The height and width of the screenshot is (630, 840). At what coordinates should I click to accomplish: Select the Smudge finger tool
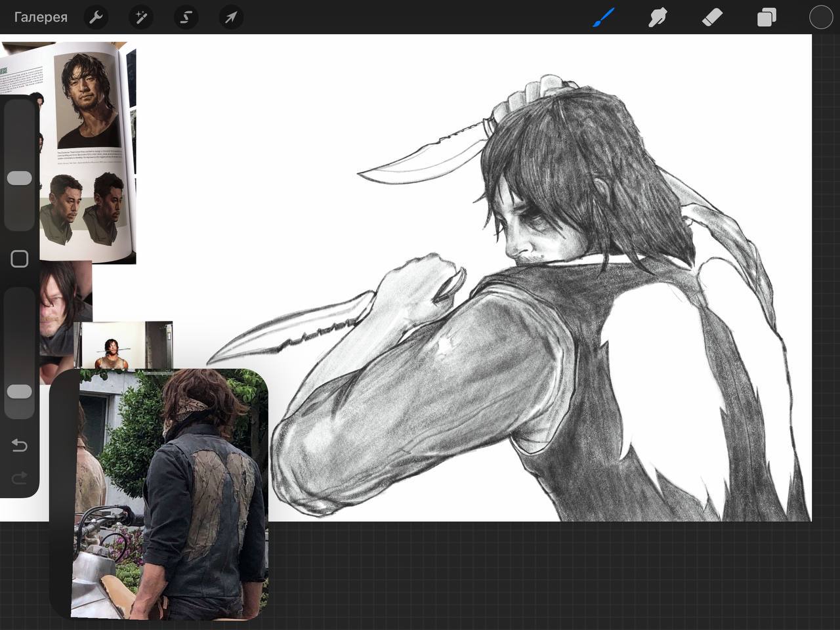click(658, 18)
